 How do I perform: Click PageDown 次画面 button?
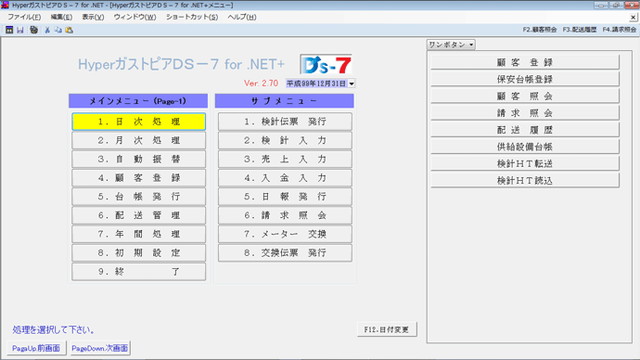(x=100, y=348)
